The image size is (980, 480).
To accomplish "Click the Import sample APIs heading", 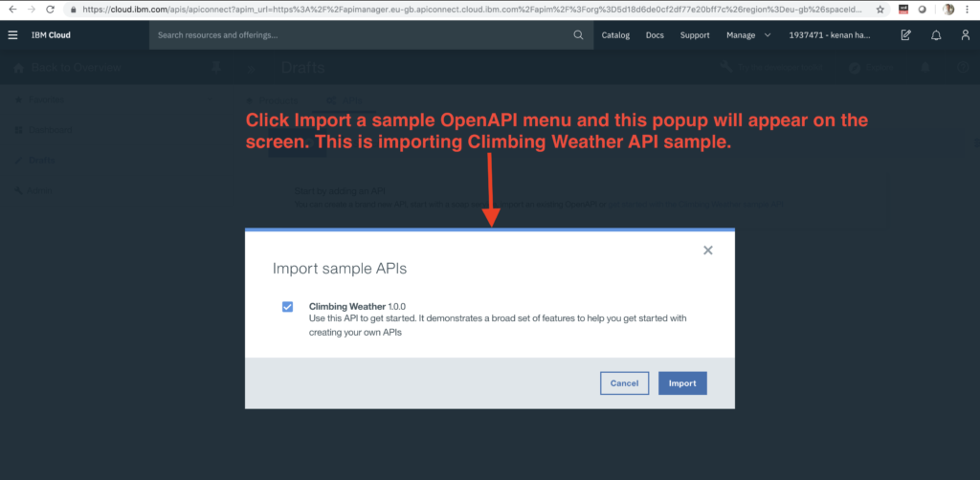I will pos(340,269).
